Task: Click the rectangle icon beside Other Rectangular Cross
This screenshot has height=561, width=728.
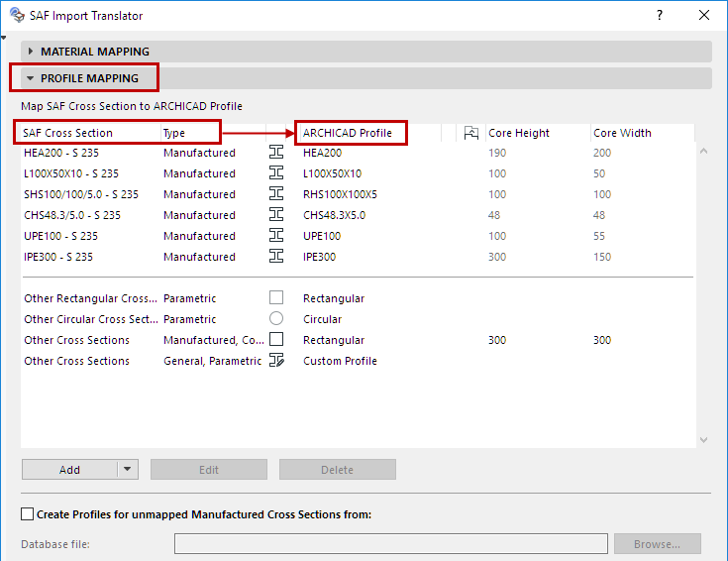Action: pyautogui.click(x=276, y=297)
